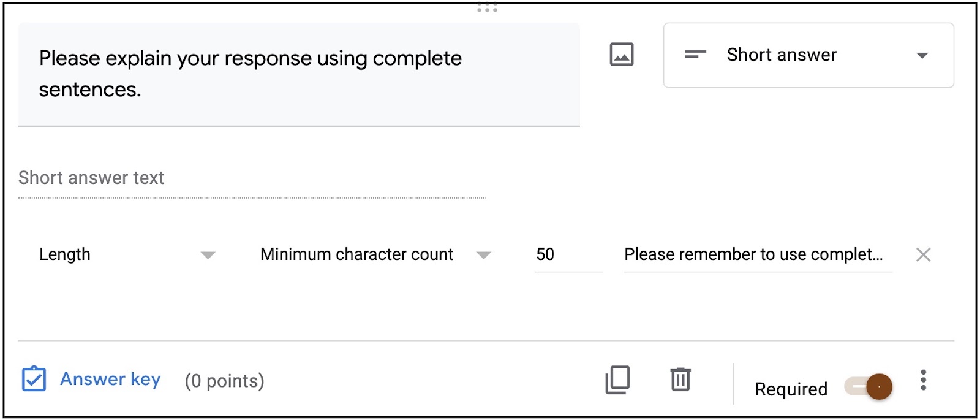Click the Answer key clipboard icon
Image resolution: width=980 pixels, height=420 pixels.
pyautogui.click(x=35, y=379)
